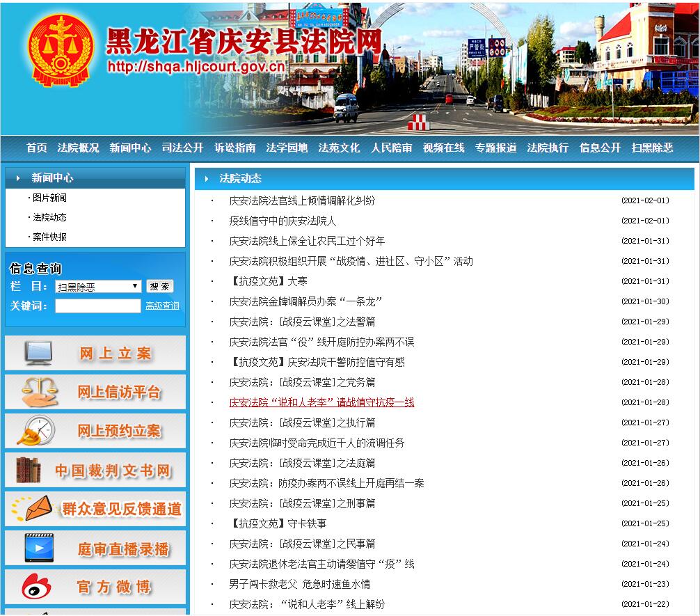This screenshot has width=700, height=616.
Task: Expand the 栏目 dropdown showing 扫黑除恶
Action: [x=98, y=287]
